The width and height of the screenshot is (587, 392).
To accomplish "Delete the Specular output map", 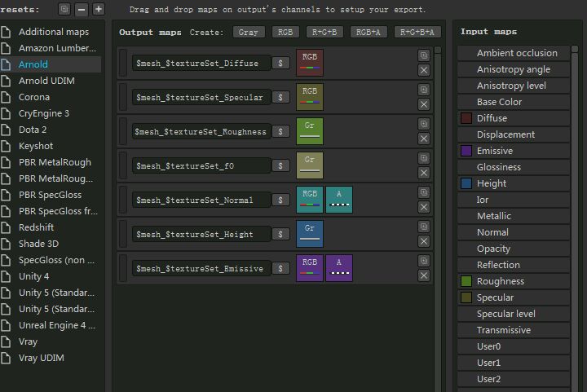I will [x=424, y=104].
